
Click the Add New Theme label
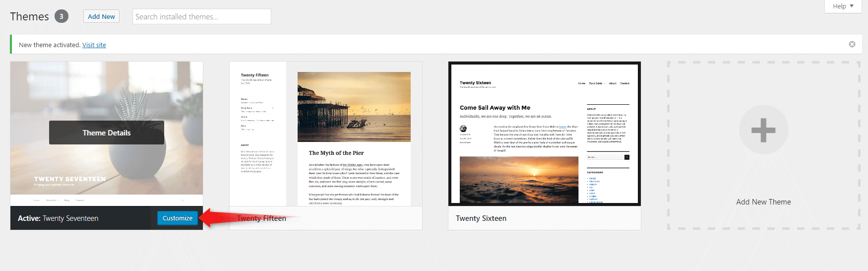point(763,202)
